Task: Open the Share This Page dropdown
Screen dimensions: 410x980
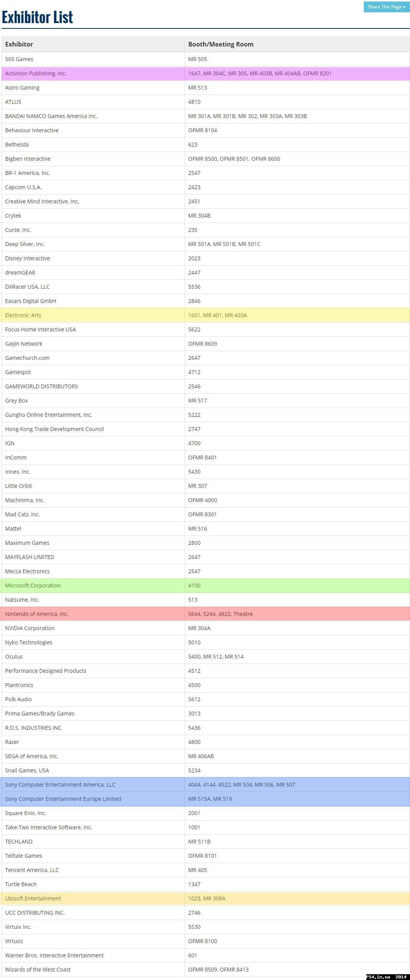Action: (x=386, y=7)
